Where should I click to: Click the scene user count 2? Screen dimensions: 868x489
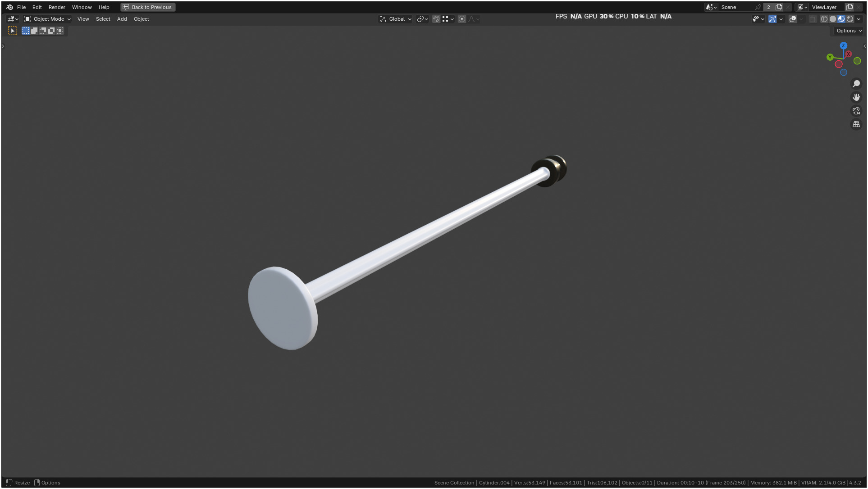pyautogui.click(x=768, y=7)
